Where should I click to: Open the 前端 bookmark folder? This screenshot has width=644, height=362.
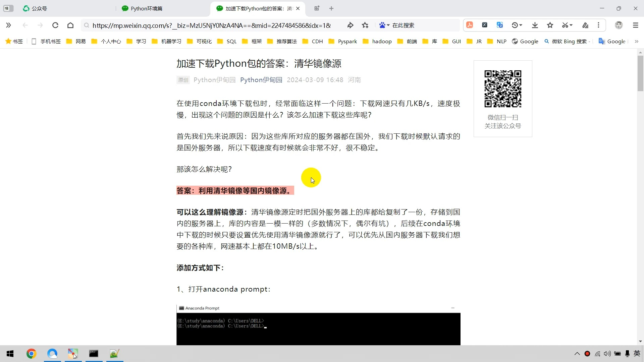pyautogui.click(x=407, y=41)
